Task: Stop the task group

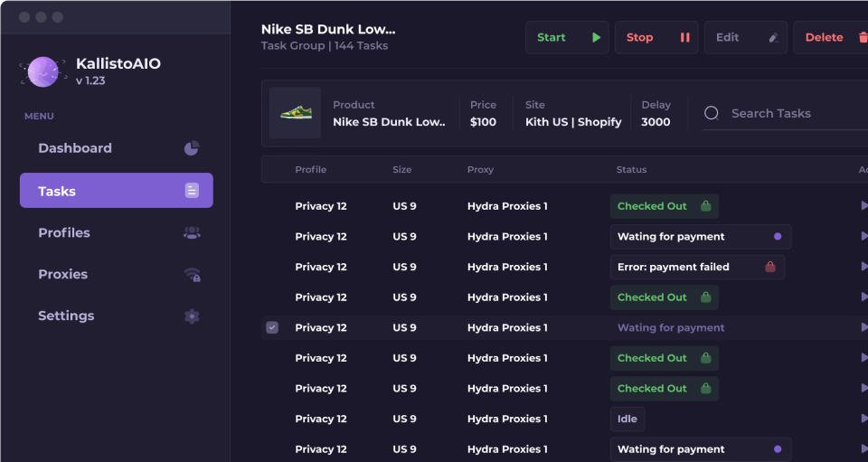Action: tap(656, 38)
